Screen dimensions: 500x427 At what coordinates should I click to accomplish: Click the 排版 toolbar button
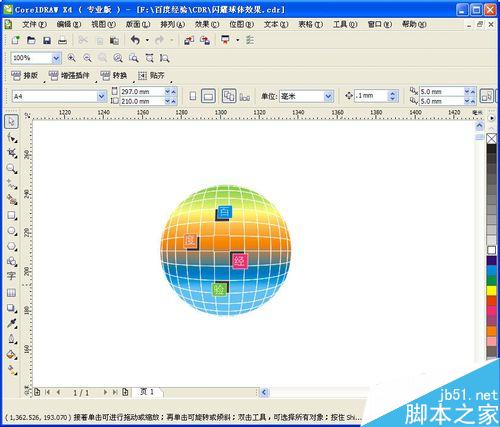25,76
